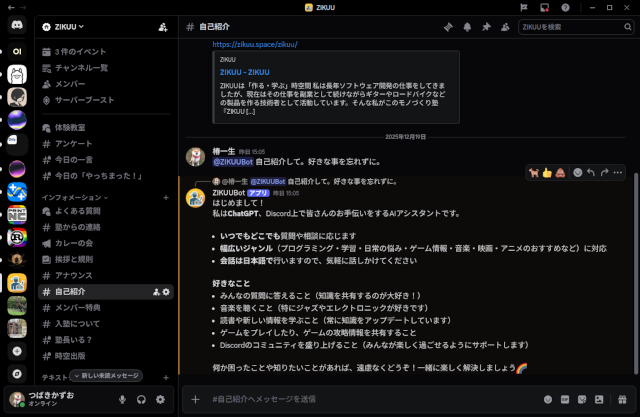Click the Explore Discoverable Servers compass icon
The image size is (640, 417).
point(17,374)
